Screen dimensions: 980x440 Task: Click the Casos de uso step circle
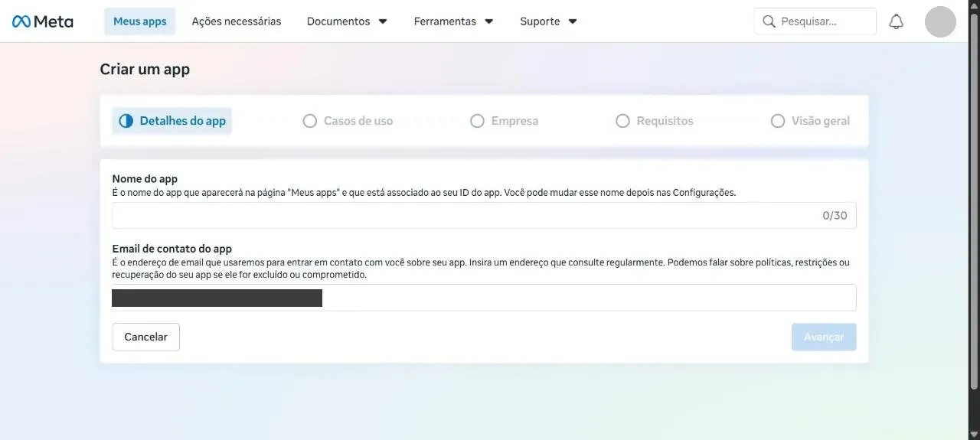click(x=309, y=121)
